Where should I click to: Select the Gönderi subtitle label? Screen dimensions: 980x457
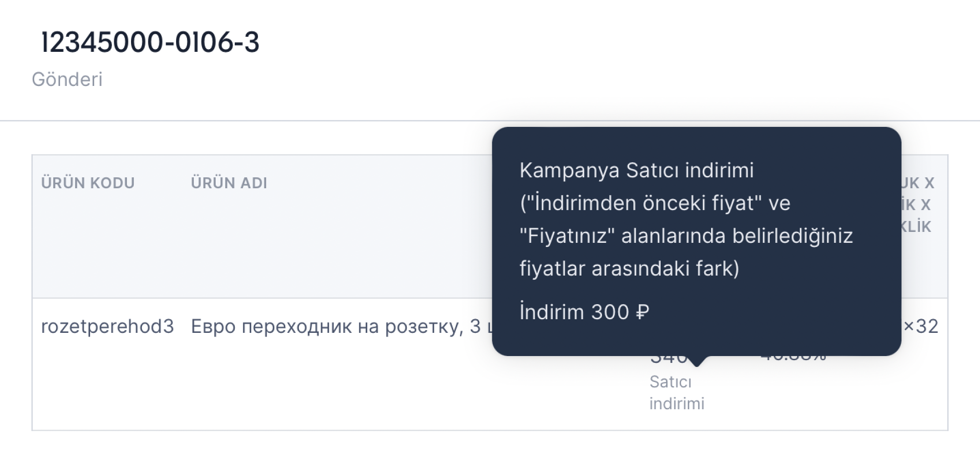pos(67,80)
